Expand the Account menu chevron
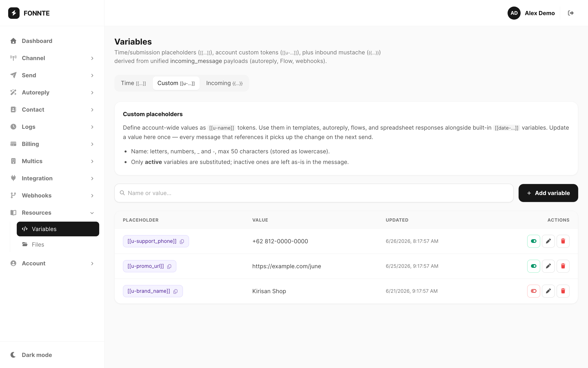Viewport: 588px width, 368px height. coord(92,264)
